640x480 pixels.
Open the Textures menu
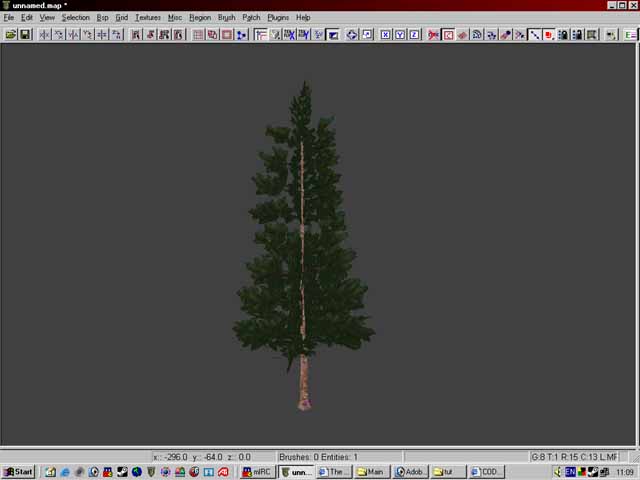coord(147,17)
